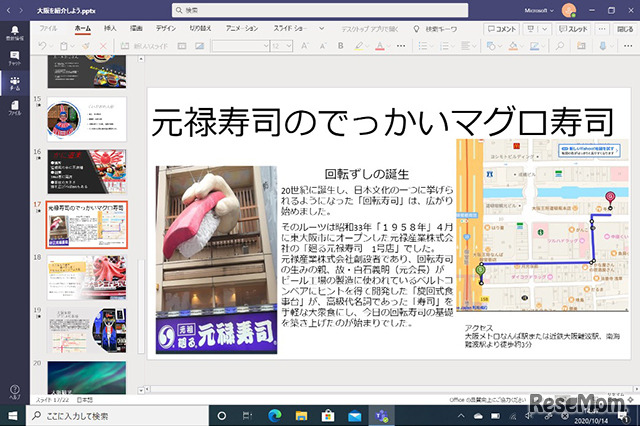Focus the Teams 検索 search box
The image size is (640, 426).
click(x=320, y=11)
